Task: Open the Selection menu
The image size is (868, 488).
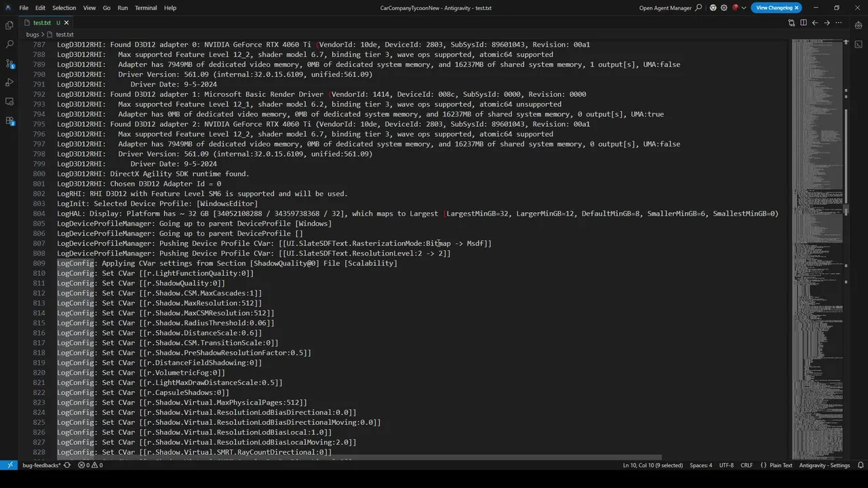Action: point(64,7)
